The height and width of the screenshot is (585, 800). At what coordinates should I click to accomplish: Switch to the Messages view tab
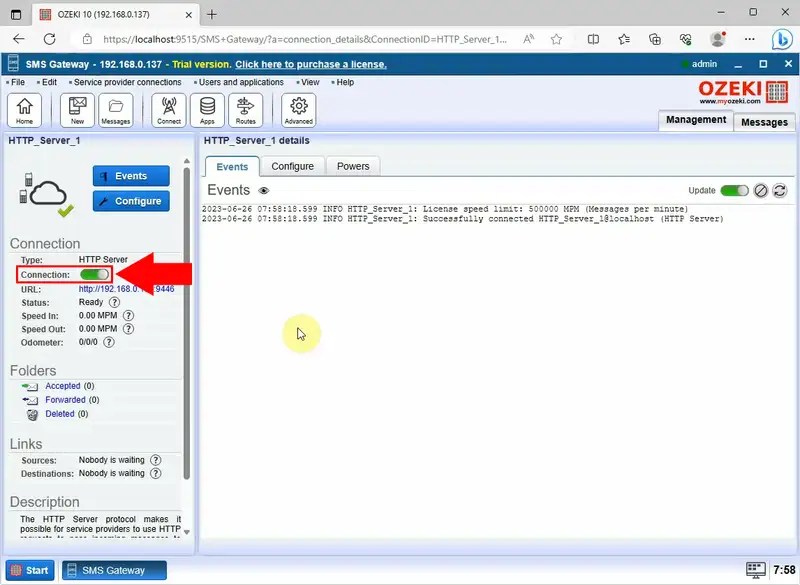pos(764,122)
